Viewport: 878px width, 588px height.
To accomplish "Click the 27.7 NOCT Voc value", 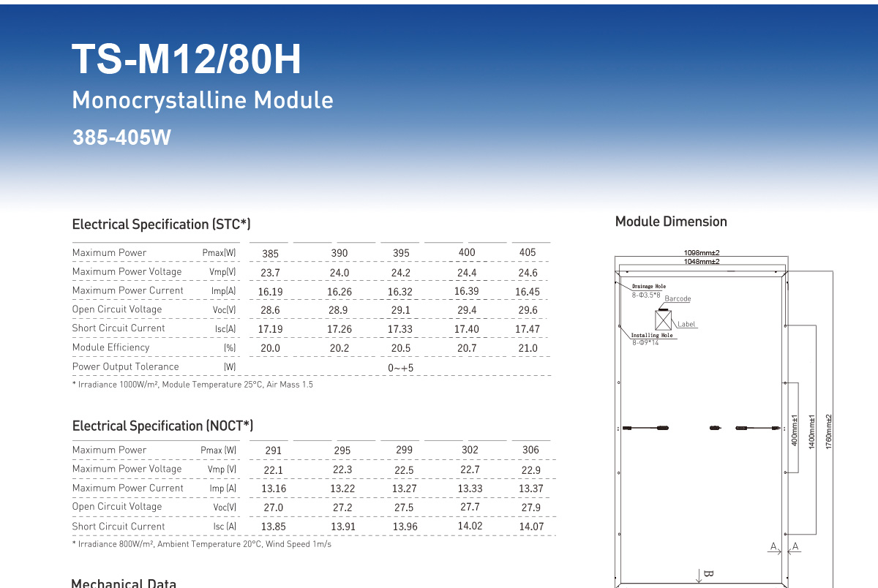I will [x=470, y=507].
